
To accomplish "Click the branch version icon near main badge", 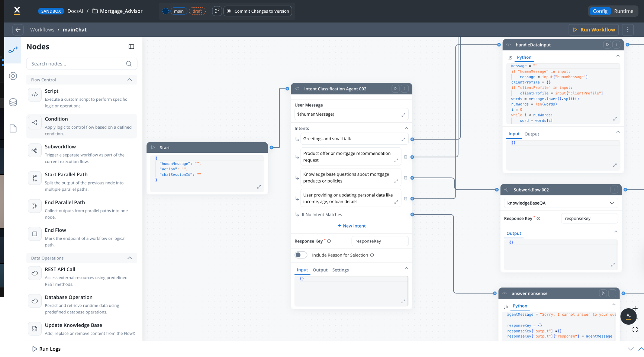I will (217, 11).
